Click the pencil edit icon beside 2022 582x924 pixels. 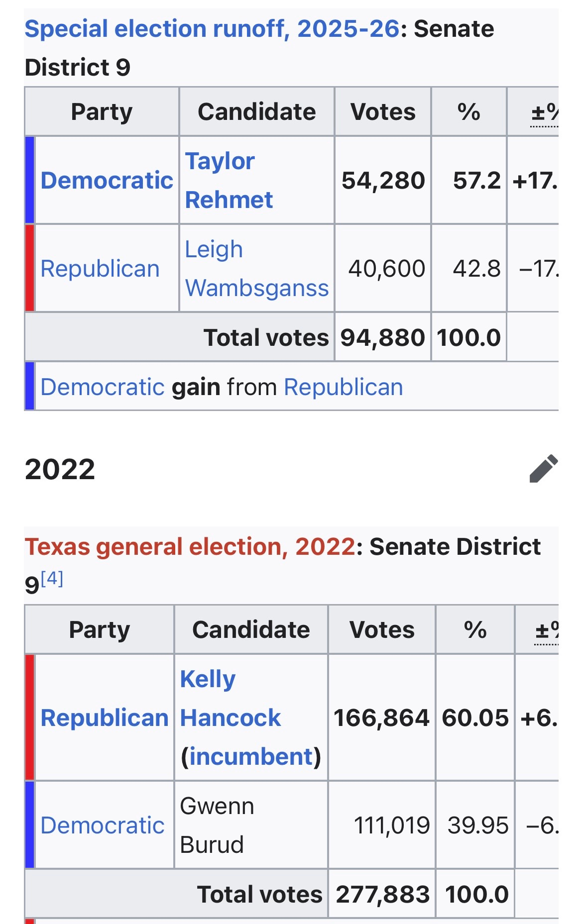pyautogui.click(x=543, y=469)
